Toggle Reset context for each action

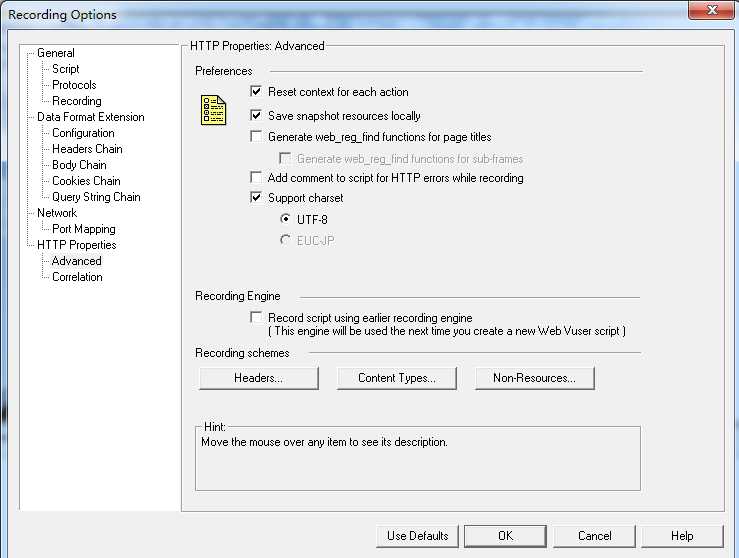click(x=256, y=91)
